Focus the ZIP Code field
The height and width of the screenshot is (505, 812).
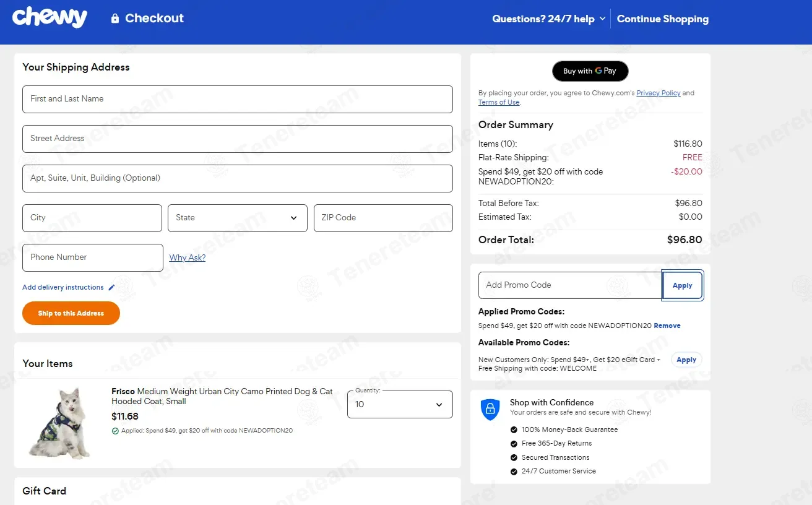coord(383,218)
